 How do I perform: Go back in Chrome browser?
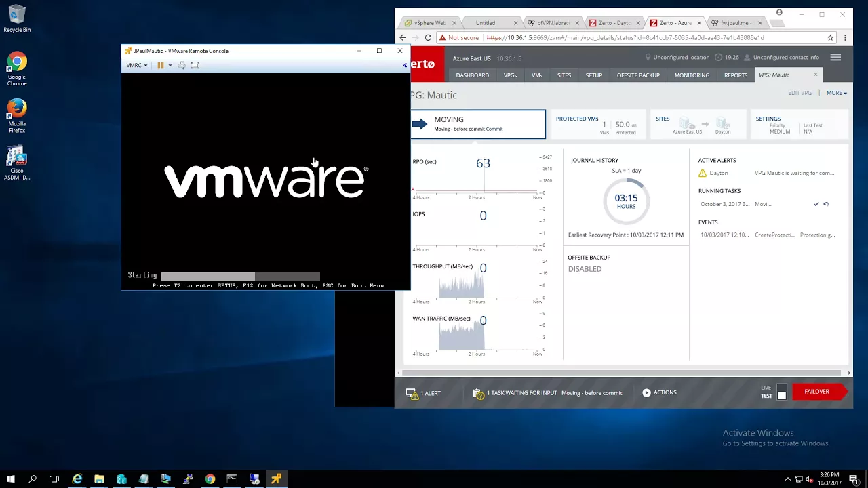(403, 38)
